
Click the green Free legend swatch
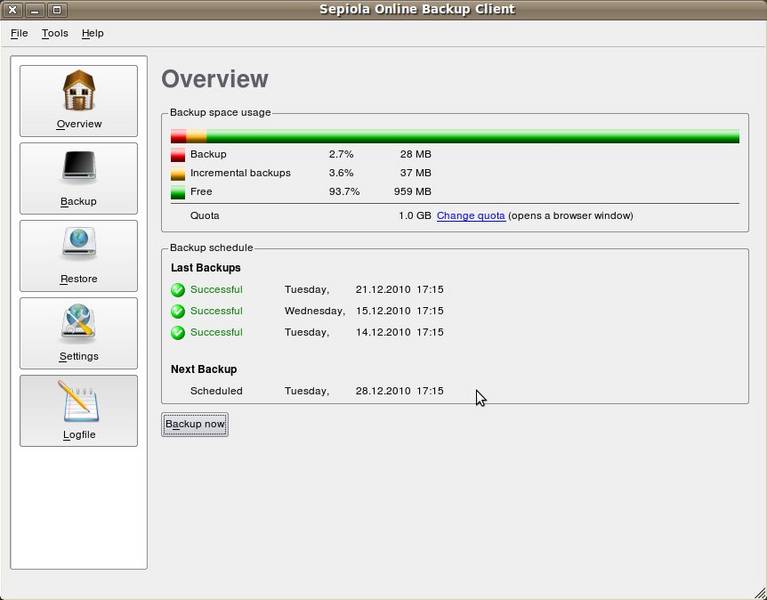(178, 192)
